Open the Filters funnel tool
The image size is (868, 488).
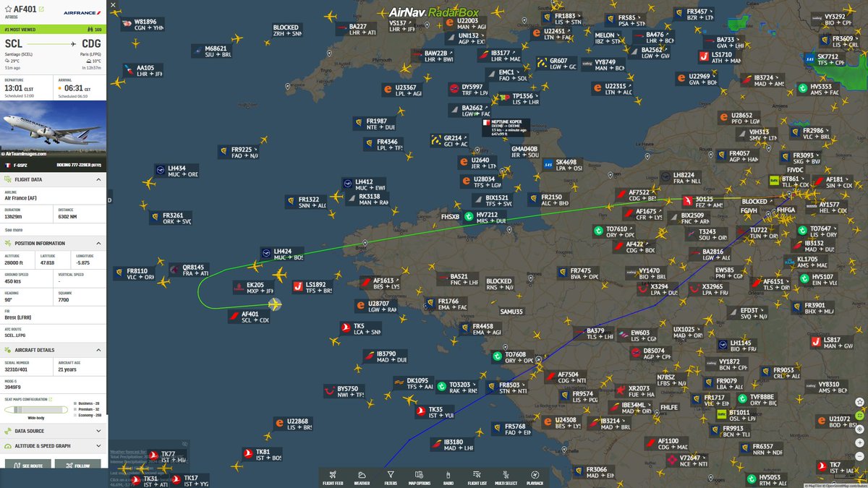(x=391, y=478)
